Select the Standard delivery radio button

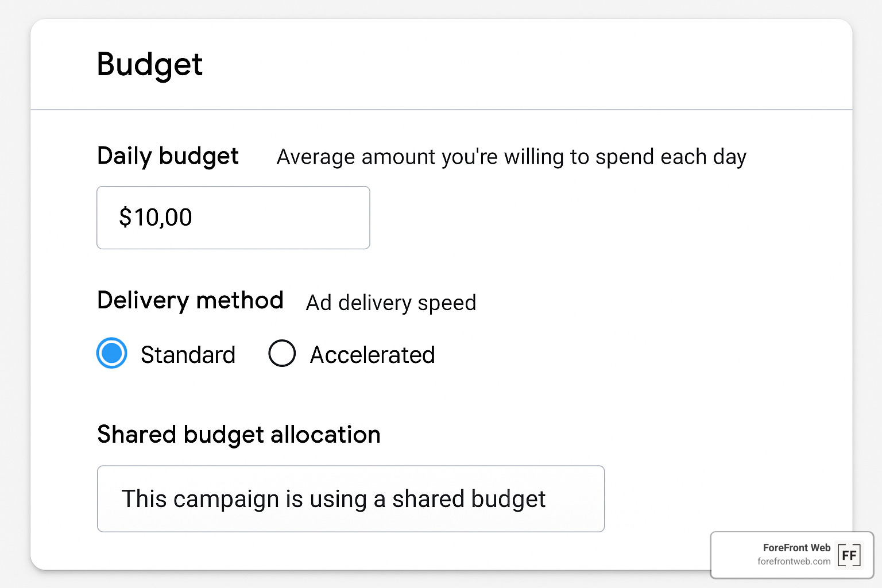pos(111,354)
